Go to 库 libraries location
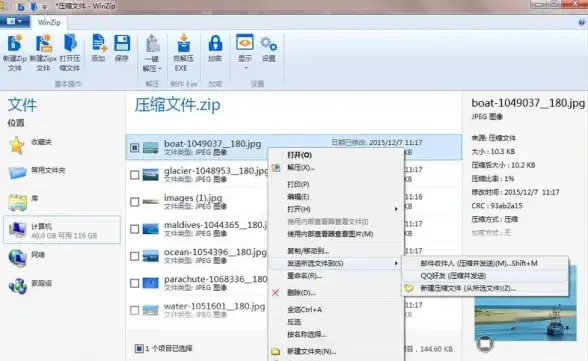The image size is (588, 361). click(23, 201)
